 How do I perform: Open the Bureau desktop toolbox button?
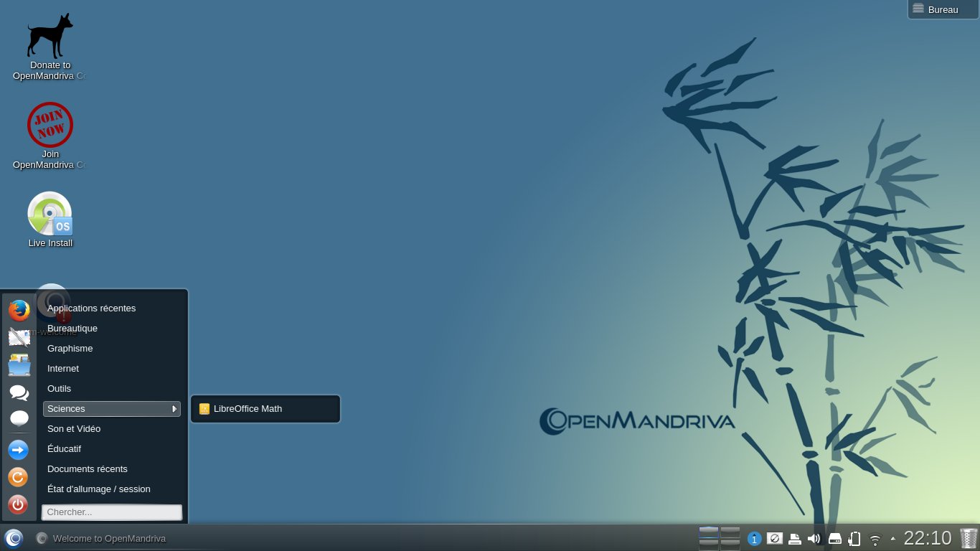tap(943, 9)
